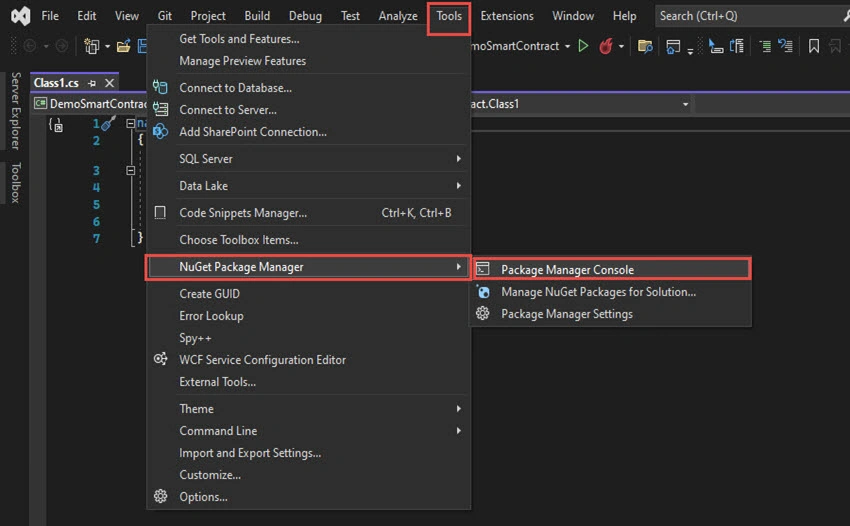The image size is (850, 526).
Task: Open the View menu
Action: click(x=127, y=16)
